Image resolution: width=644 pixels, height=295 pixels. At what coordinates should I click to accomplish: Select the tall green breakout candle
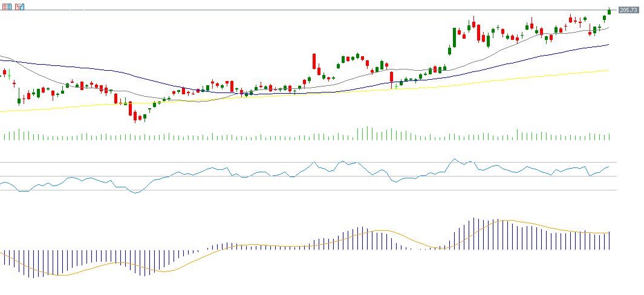454,37
